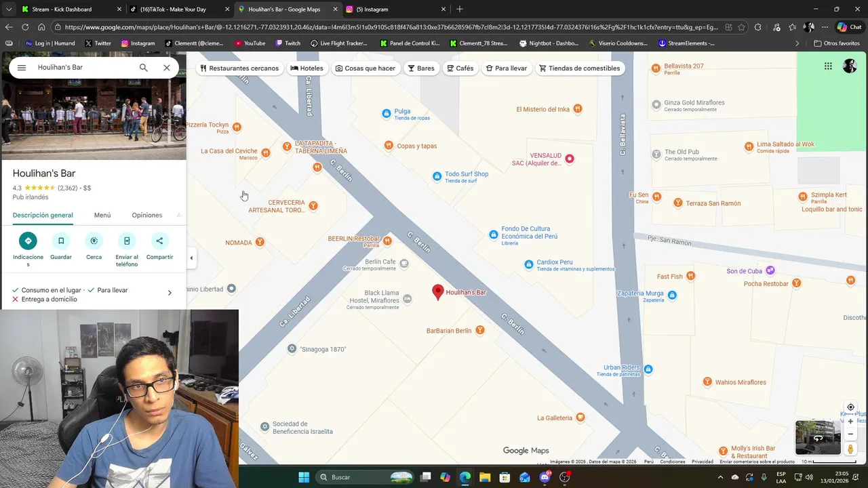Click the Todo Surf Shop marker
The image size is (868, 488).
pyautogui.click(x=437, y=176)
